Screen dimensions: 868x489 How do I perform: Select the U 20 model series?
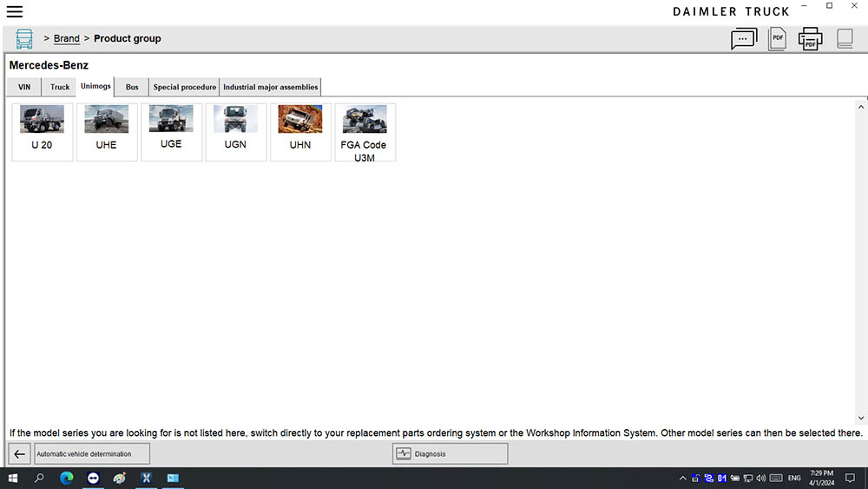pos(42,132)
